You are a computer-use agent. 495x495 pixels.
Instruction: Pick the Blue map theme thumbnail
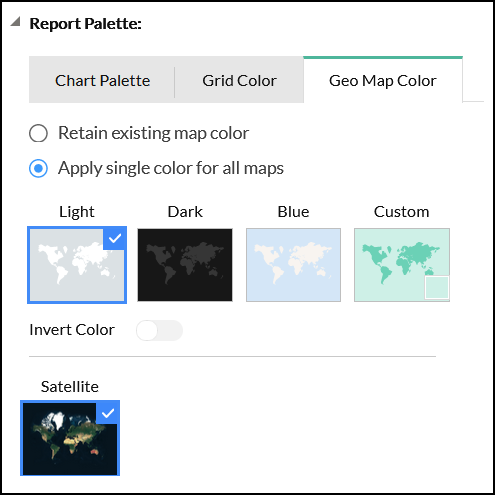coord(293,265)
